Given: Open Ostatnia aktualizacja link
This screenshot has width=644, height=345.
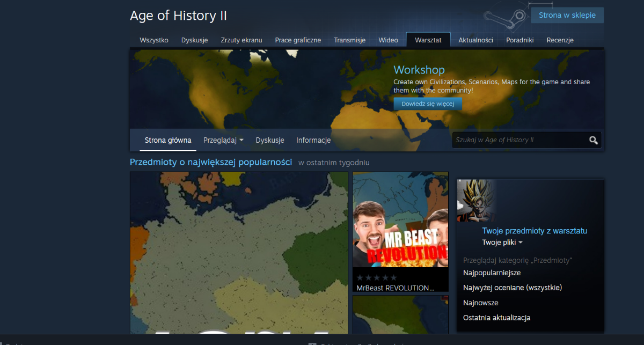Looking at the screenshot, I should point(496,318).
